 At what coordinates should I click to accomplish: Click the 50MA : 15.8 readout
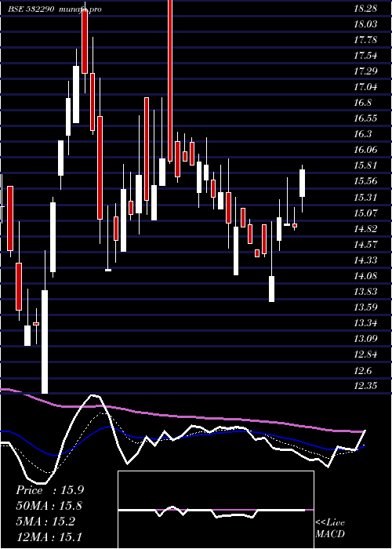(49, 506)
